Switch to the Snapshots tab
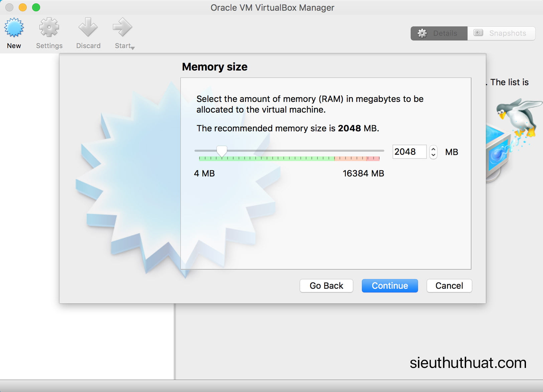 [x=501, y=33]
